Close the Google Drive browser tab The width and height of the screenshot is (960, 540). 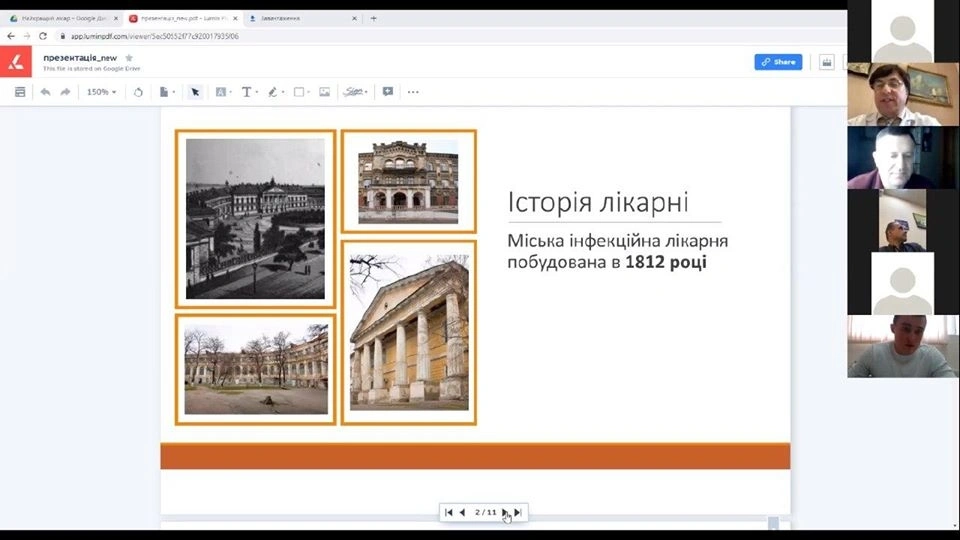click(116, 18)
